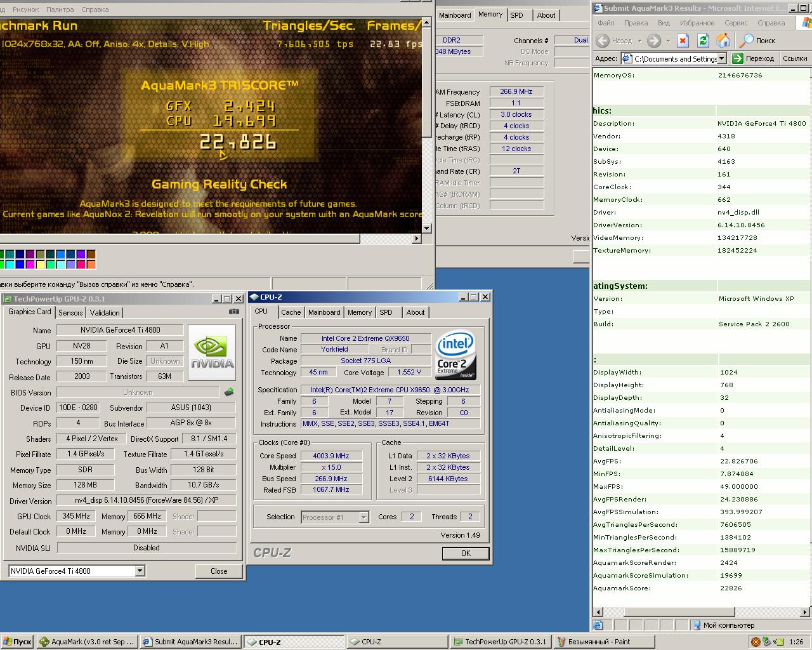Open the Back button history arrow
The height and width of the screenshot is (650, 812).
(x=639, y=41)
